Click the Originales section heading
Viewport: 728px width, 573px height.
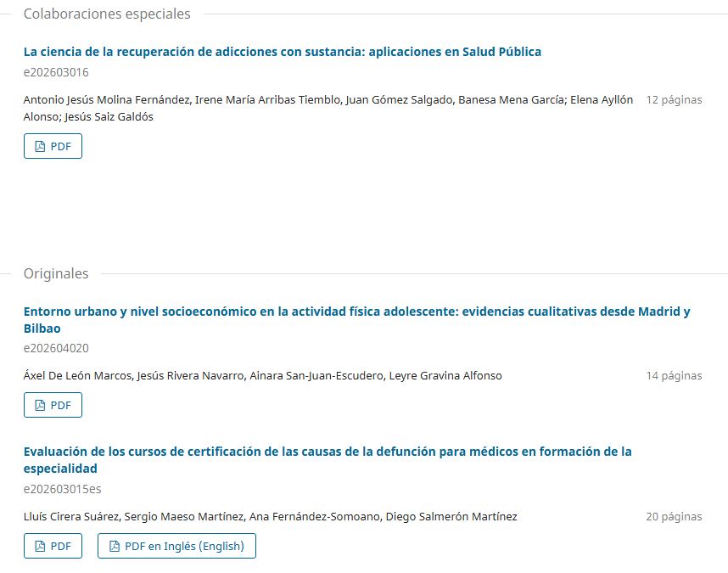(56, 273)
